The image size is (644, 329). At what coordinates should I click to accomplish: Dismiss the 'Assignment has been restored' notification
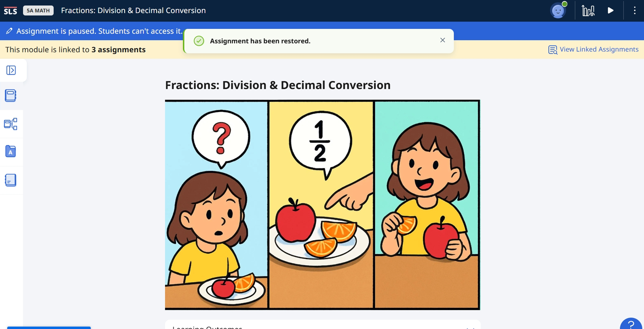pos(442,40)
